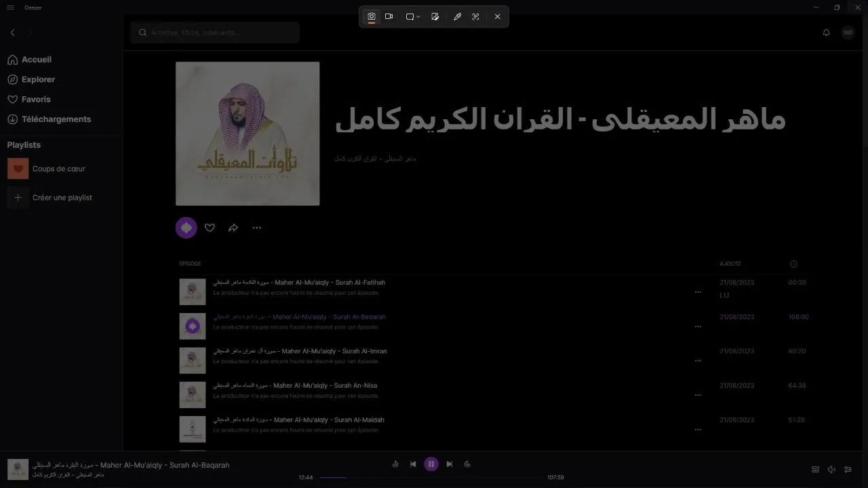Image resolution: width=868 pixels, height=488 pixels.
Task: Click the now-playing thumbnail in the player bar
Action: pyautogui.click(x=18, y=469)
